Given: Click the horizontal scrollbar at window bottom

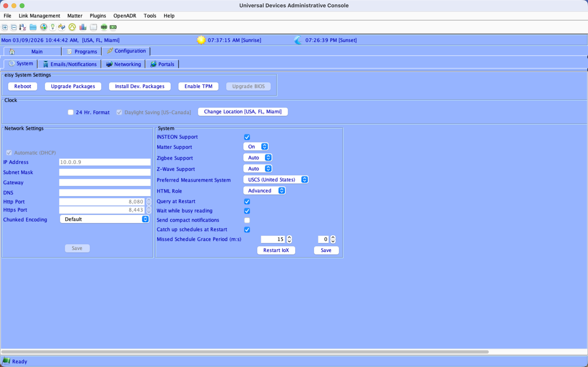Looking at the screenshot, I should (245, 352).
